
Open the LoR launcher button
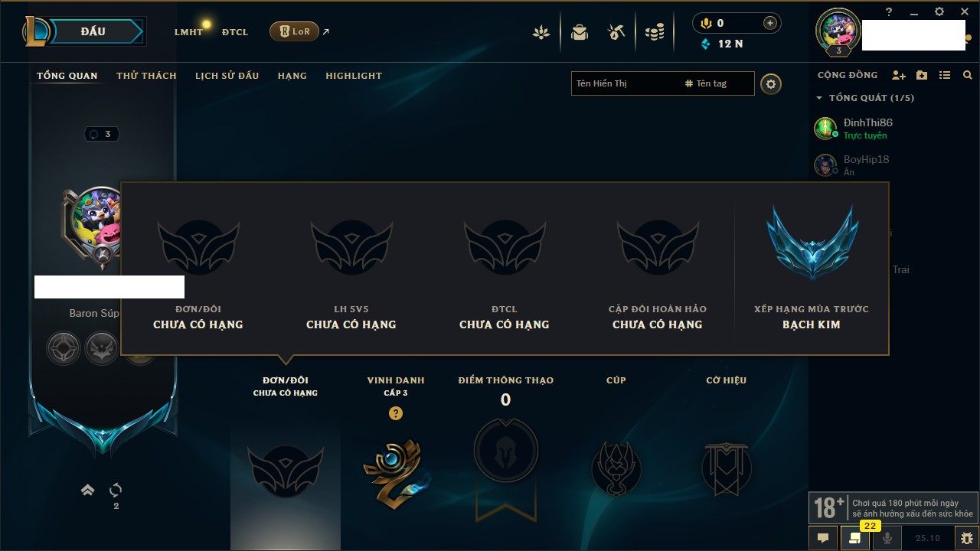click(294, 31)
